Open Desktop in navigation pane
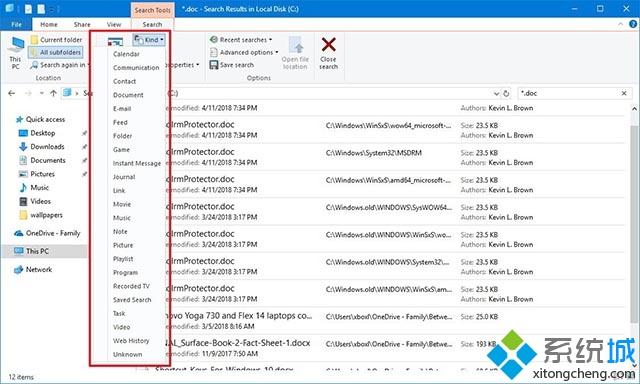This screenshot has width=640, height=384. (37, 133)
